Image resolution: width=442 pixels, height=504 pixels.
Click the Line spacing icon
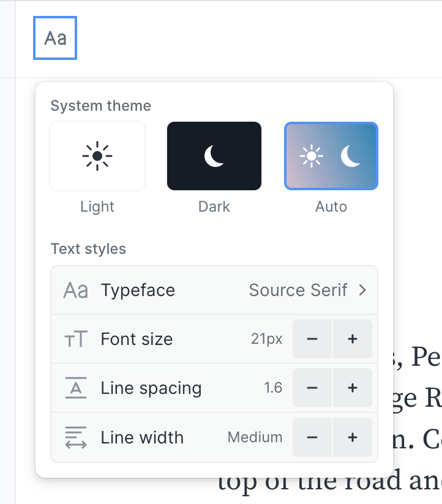tap(76, 388)
